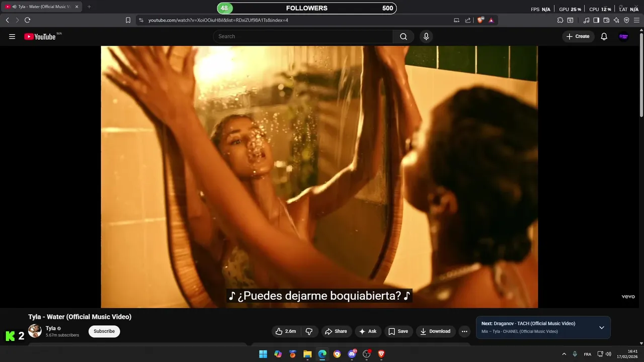This screenshot has height=362, width=644.
Task: Open Discord from the taskbar
Action: [x=352, y=354]
